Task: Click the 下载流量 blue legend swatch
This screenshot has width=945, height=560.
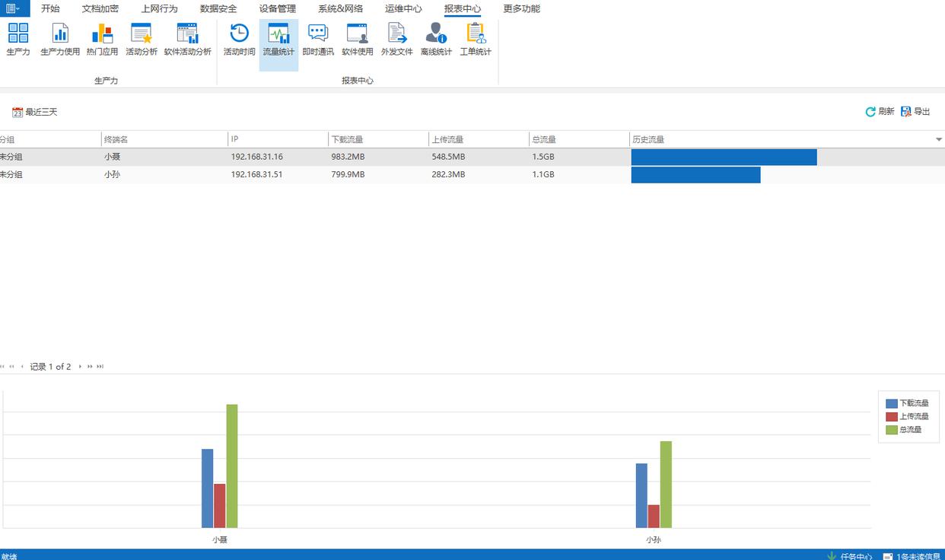Action: click(892, 403)
